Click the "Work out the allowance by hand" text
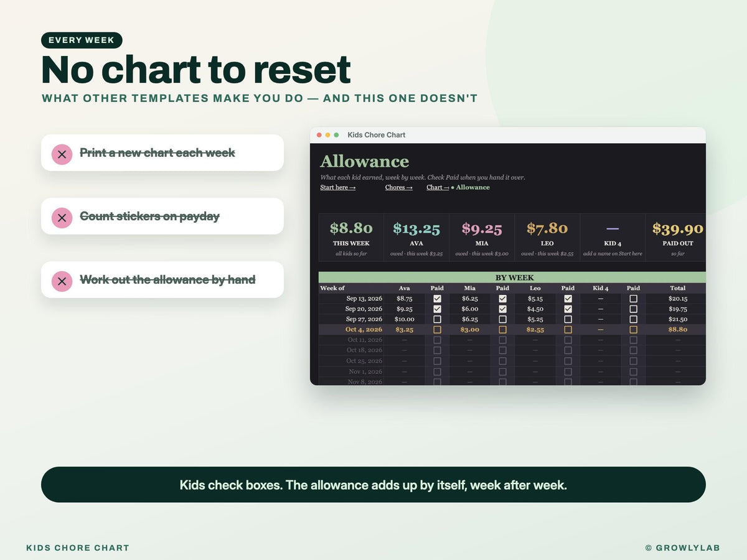 (168, 280)
